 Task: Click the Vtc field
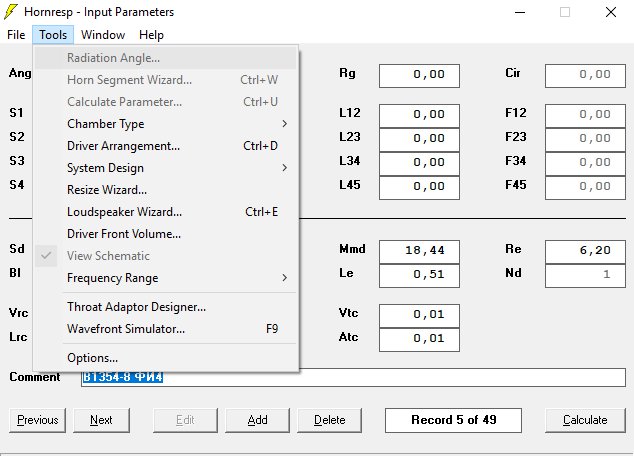pyautogui.click(x=419, y=316)
